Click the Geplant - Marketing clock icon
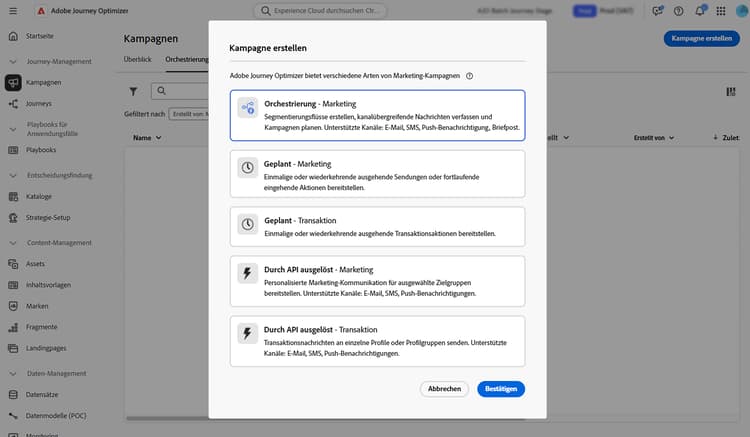 tap(247, 168)
